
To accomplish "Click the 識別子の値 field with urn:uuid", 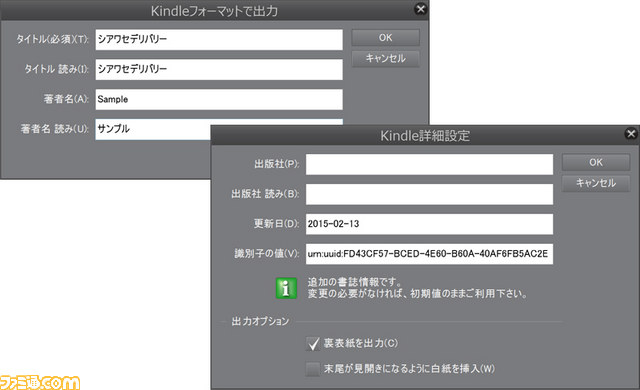I will [429, 254].
